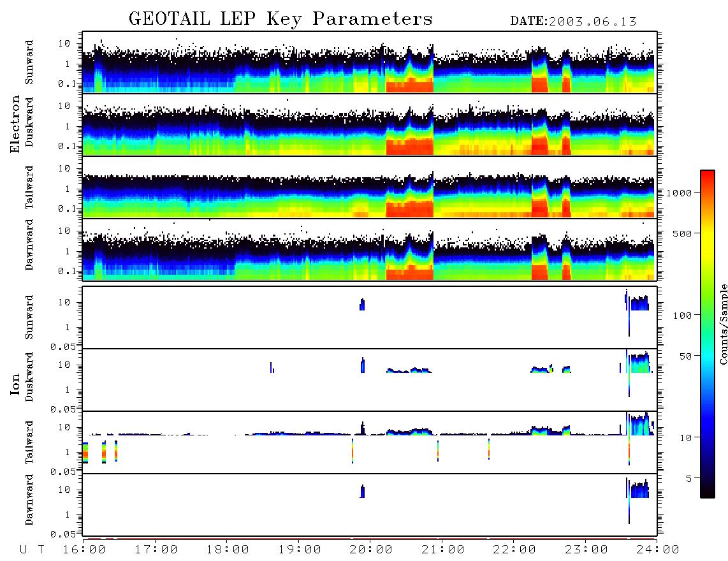
Task: Click the color scale bar
Action: (708, 335)
